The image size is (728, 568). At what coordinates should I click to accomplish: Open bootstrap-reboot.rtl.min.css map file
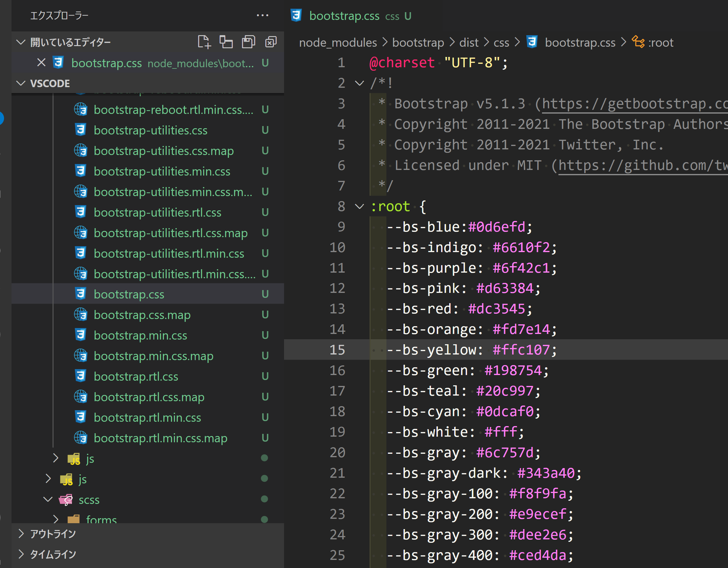click(x=174, y=110)
